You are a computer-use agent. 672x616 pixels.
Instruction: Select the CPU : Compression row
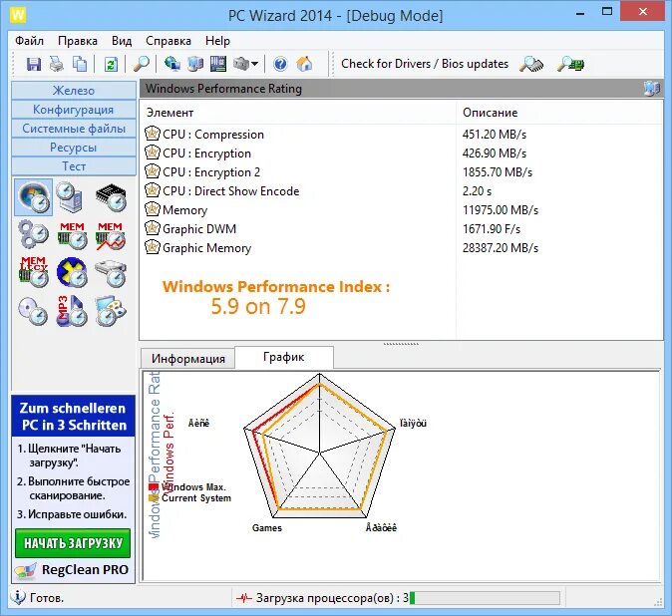click(x=401, y=135)
